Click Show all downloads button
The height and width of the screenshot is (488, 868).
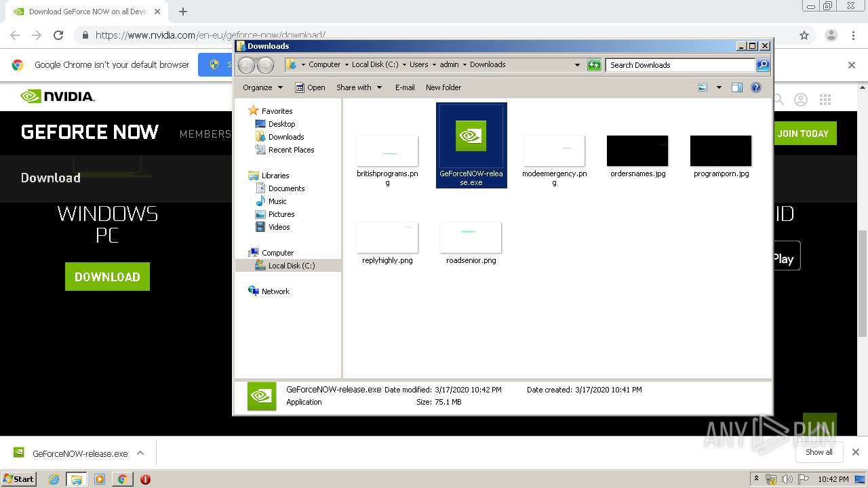click(818, 452)
